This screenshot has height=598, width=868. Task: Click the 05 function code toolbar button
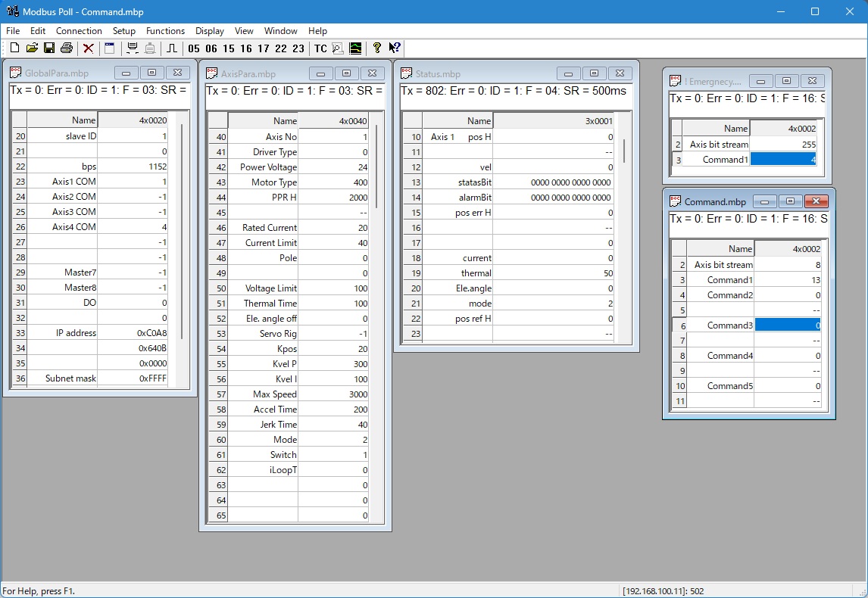(194, 48)
